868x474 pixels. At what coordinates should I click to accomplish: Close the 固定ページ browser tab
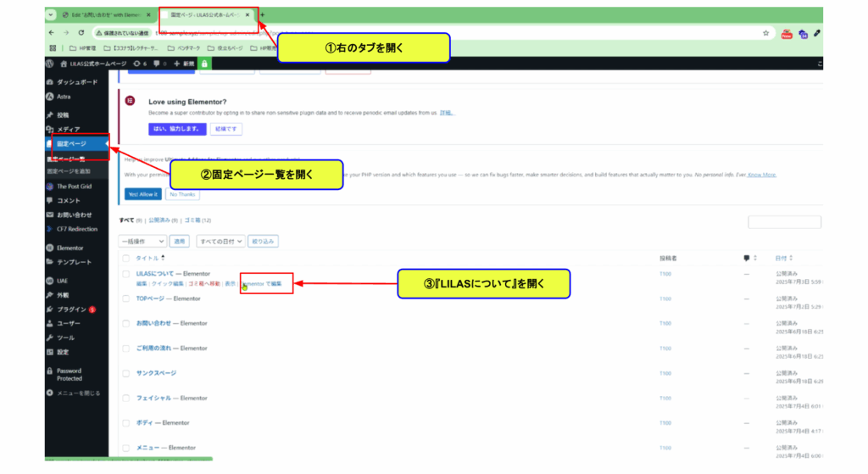click(248, 15)
